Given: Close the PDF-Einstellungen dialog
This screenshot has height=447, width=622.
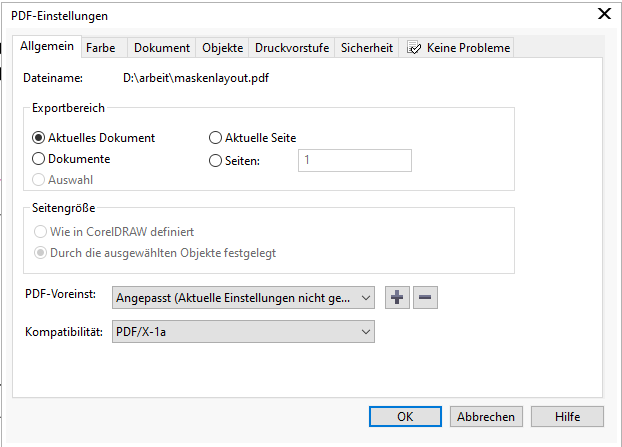Looking at the screenshot, I should (x=604, y=14).
